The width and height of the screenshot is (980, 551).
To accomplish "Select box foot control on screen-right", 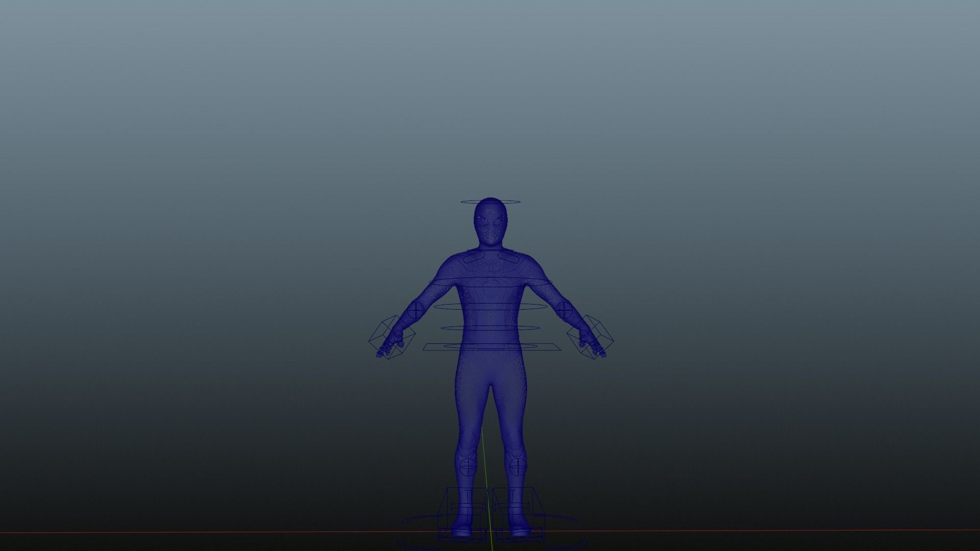I will tap(520, 514).
